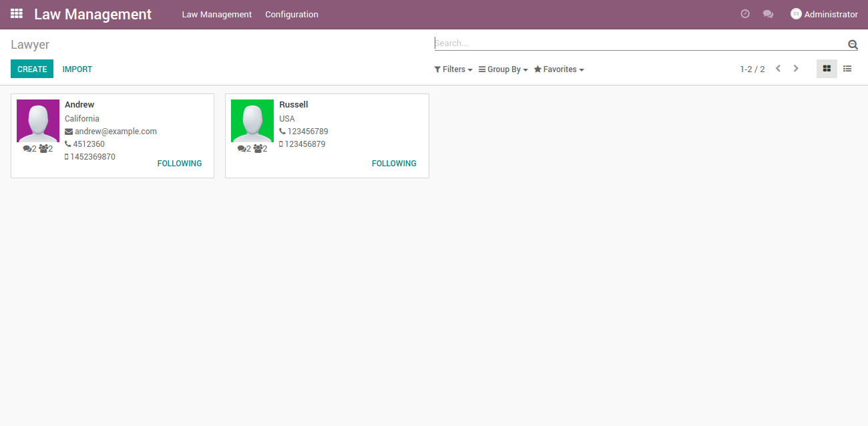Screen dimensions: 868x426
Task: Click phone icon beside 4512360
Action: tap(68, 144)
